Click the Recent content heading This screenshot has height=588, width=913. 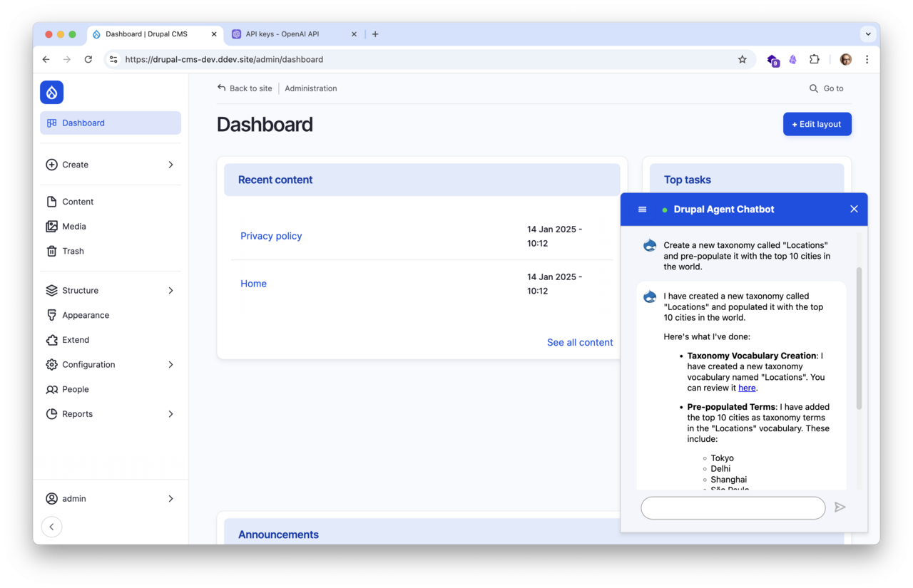pos(275,180)
